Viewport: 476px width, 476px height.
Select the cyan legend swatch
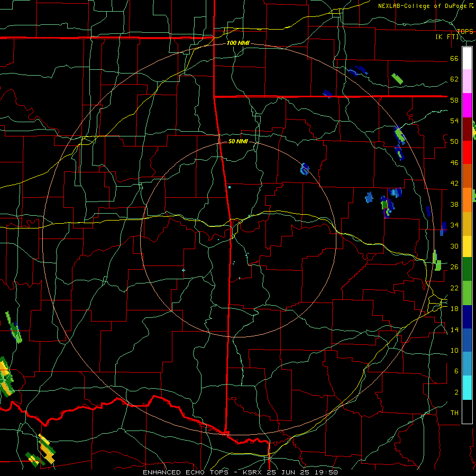pyautogui.click(x=467, y=388)
